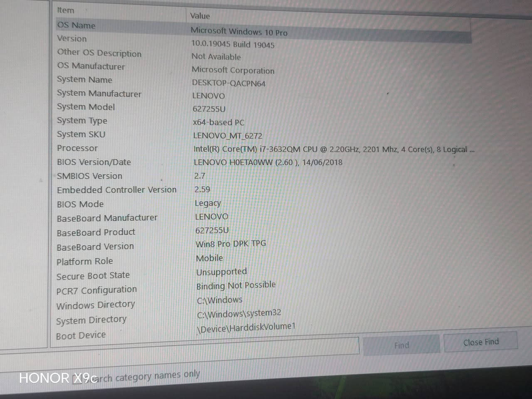532x399 pixels.
Task: Click the Item column header
Action: coord(66,10)
